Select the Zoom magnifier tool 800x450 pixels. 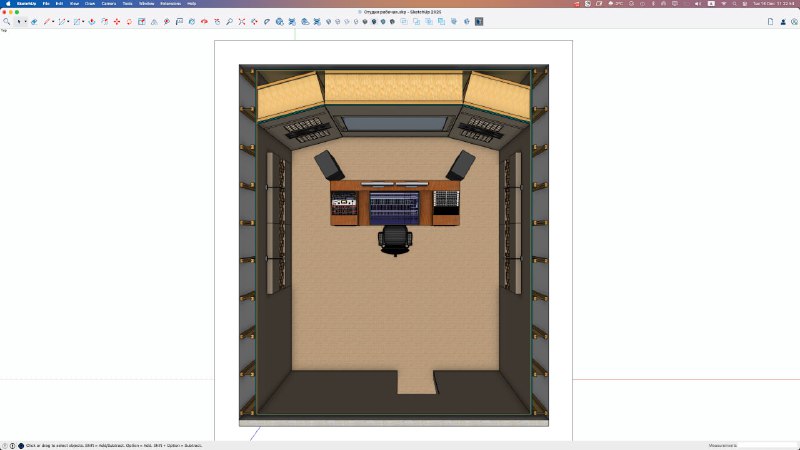[x=230, y=22]
